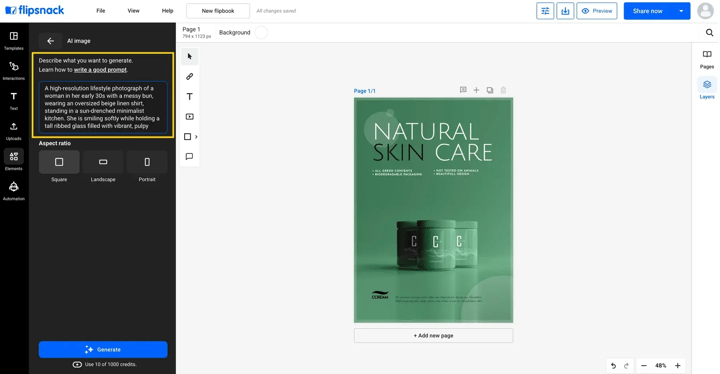This screenshot has height=374, width=720.
Task: Duplicate the current page
Action: click(490, 90)
